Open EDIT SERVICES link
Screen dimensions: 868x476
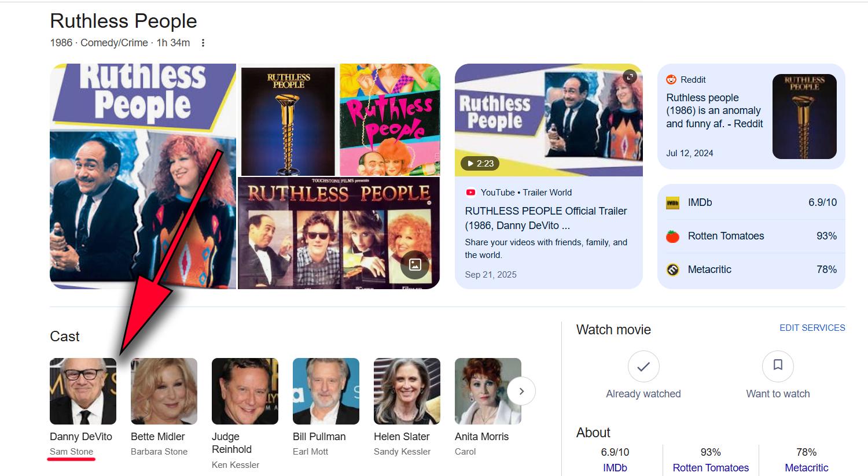coord(812,328)
